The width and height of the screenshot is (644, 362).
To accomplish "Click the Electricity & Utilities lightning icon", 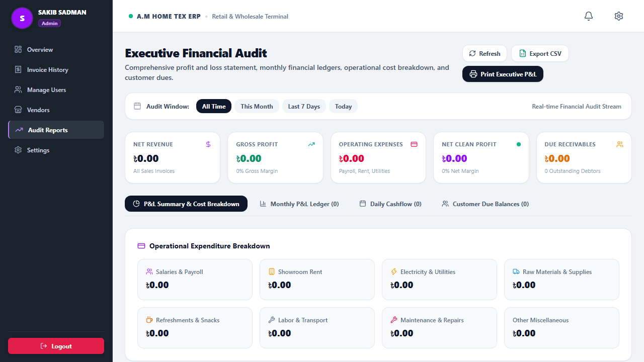I will 394,271.
